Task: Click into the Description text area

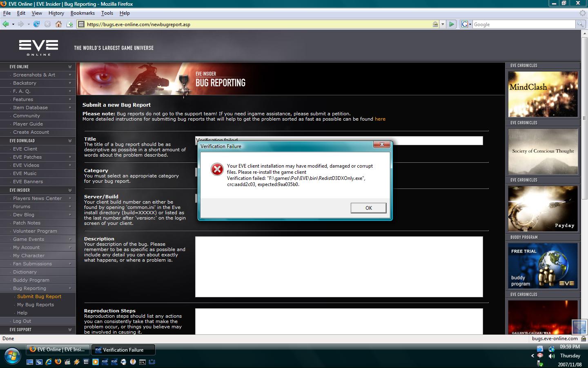Action: [x=339, y=267]
